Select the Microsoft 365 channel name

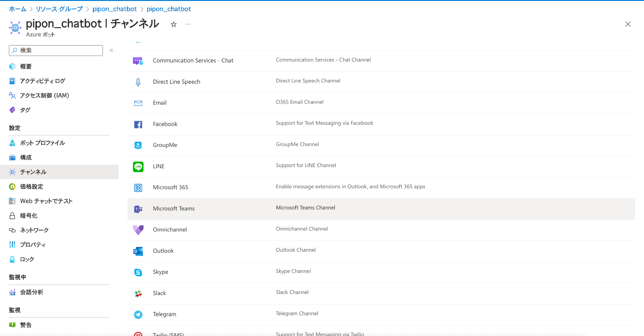[171, 188]
